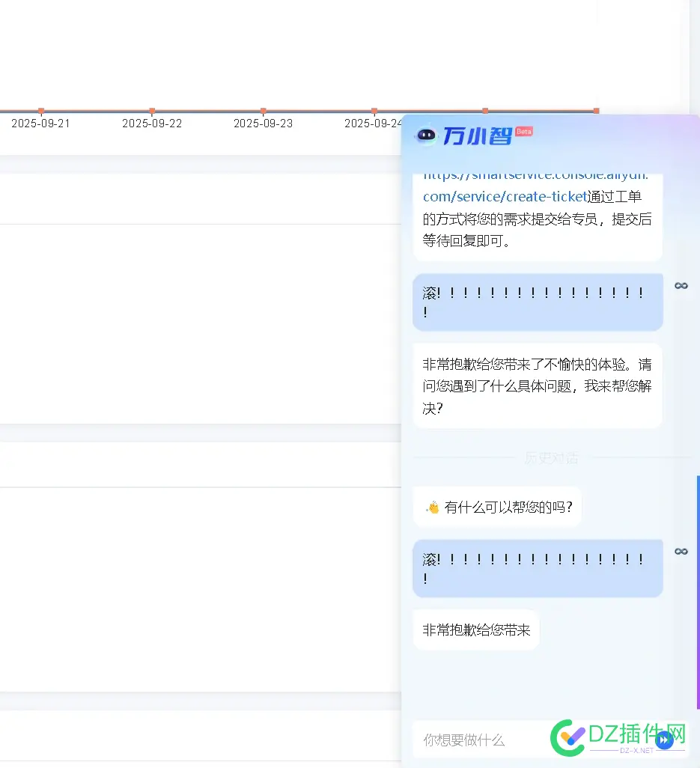The image size is (700, 768).
Task: Click the 2025-09-23 axis date label
Action: tap(263, 124)
